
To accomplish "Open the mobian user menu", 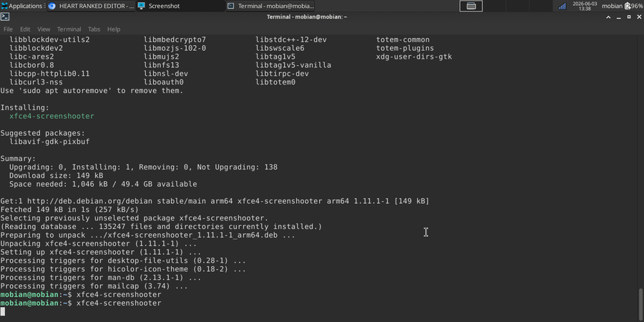I will (x=612, y=6).
